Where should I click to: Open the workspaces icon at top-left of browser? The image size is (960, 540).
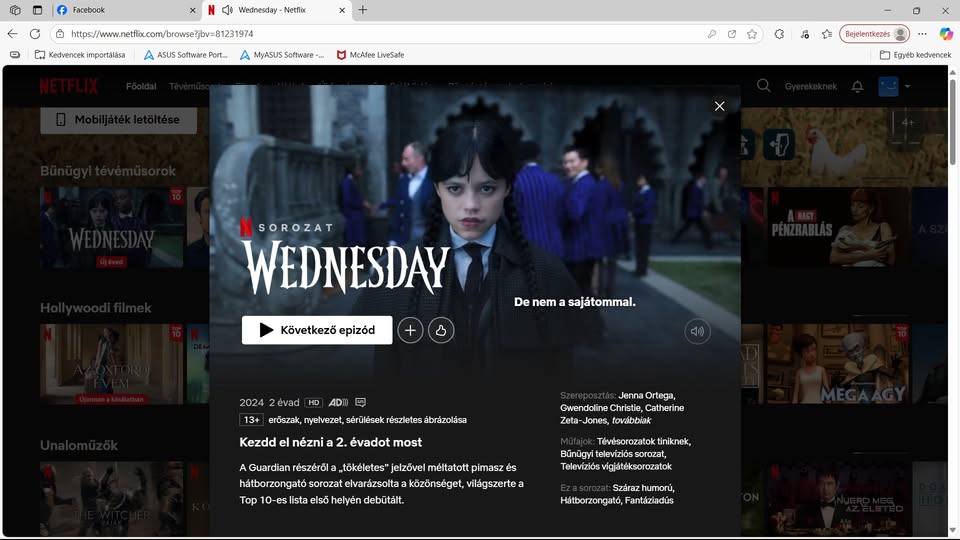click(15, 10)
